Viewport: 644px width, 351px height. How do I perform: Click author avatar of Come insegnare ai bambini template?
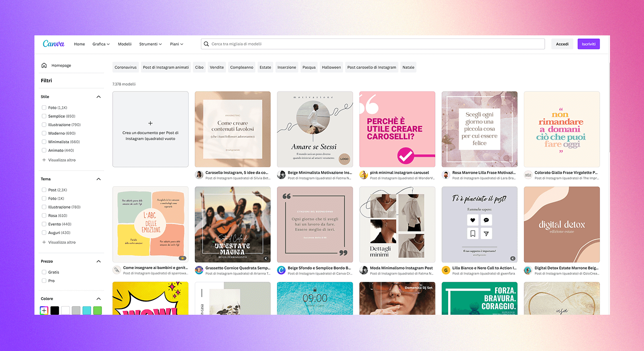pyautogui.click(x=117, y=270)
